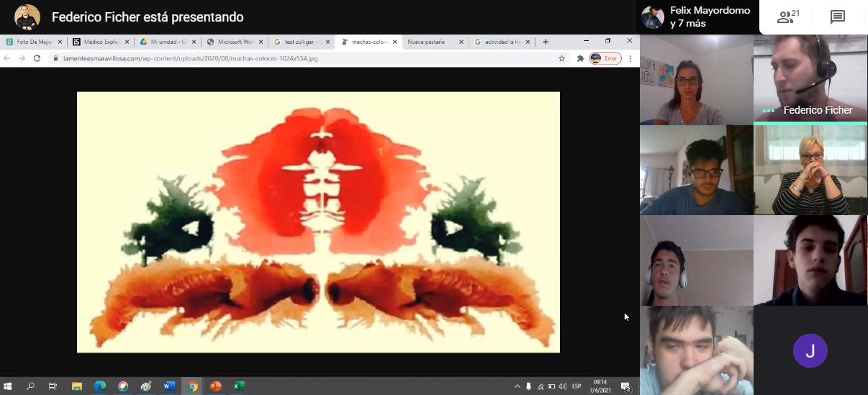868x395 pixels.
Task: Open the browser extensions puzzle icon
Action: [580, 58]
